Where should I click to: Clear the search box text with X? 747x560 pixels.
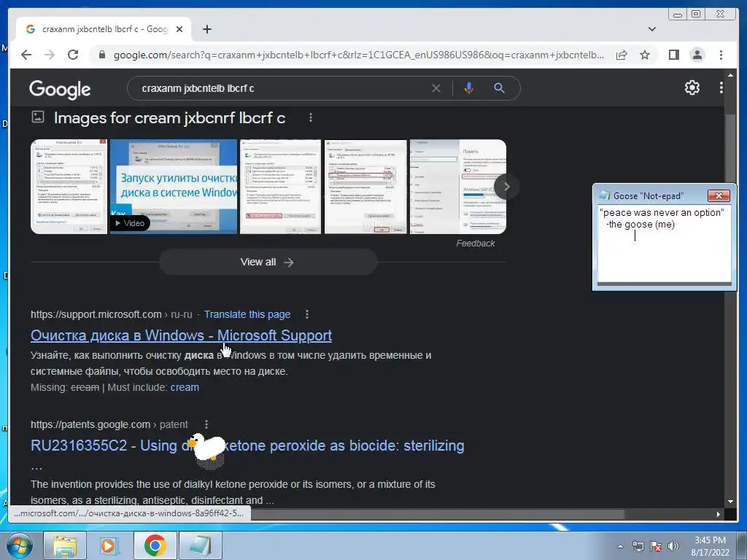click(x=436, y=88)
